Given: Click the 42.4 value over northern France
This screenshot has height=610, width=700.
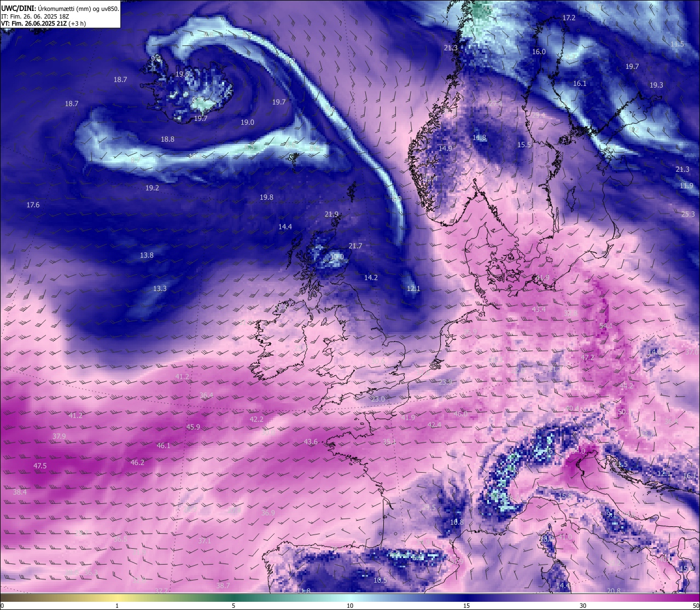Looking at the screenshot, I should (x=434, y=425).
